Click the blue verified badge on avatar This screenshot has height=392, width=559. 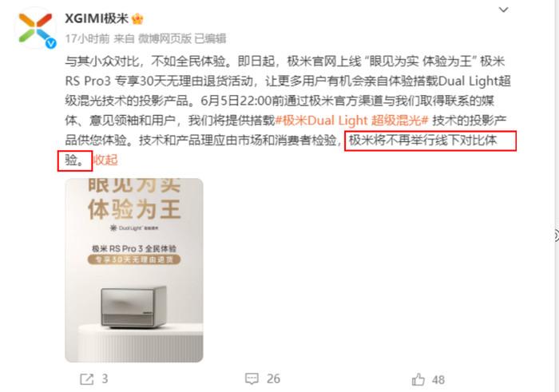(x=51, y=43)
